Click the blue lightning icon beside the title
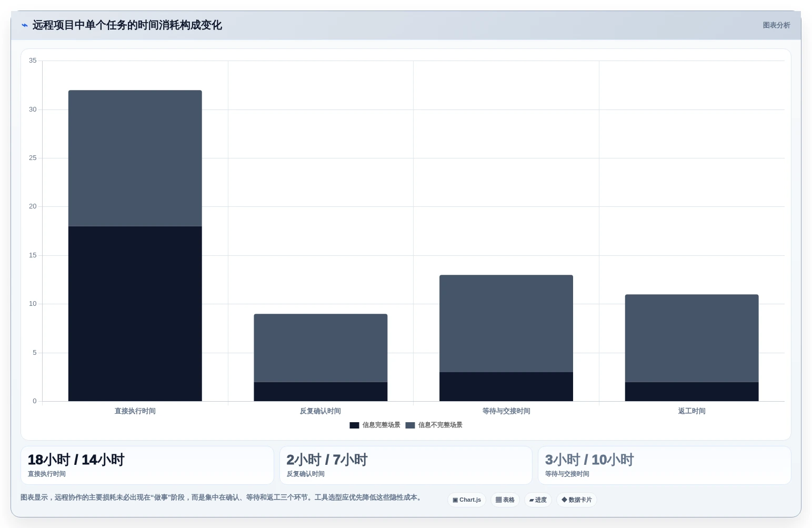 pos(24,25)
